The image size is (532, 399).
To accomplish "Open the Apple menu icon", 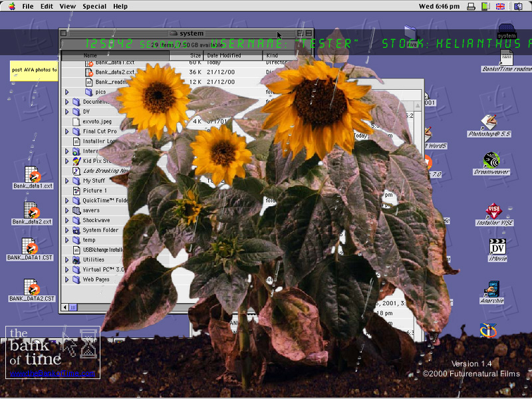I will click(12, 7).
